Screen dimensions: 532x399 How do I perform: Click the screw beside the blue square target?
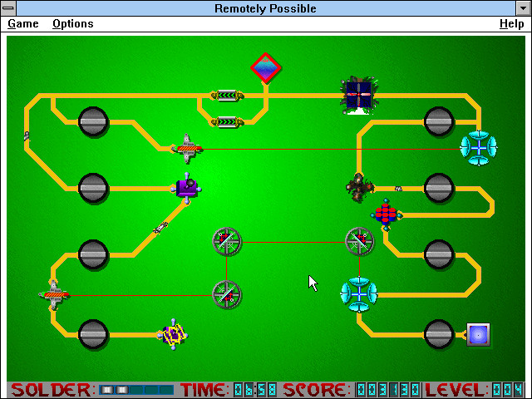coord(439,334)
